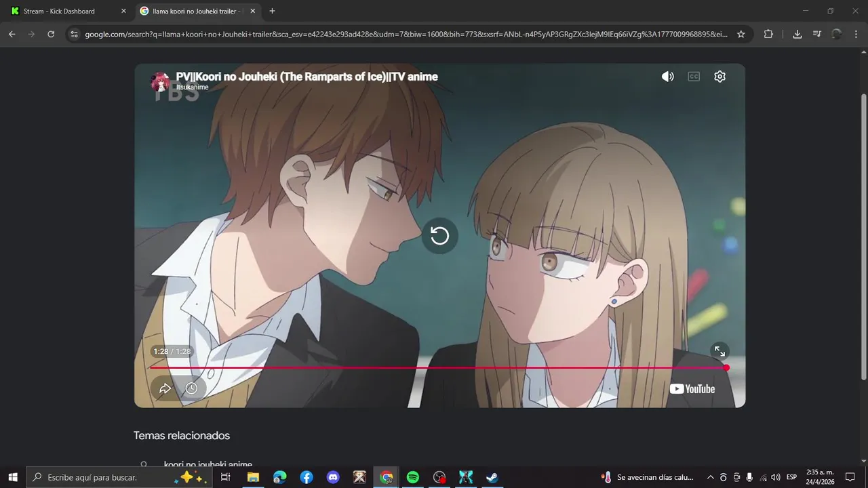Mute the video using the speaker icon
This screenshot has height=488, width=868.
coord(668,77)
